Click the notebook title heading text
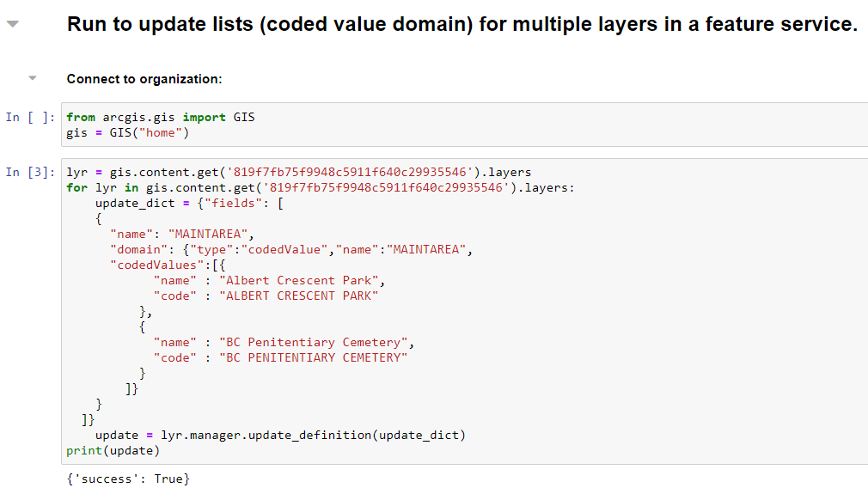The width and height of the screenshot is (868, 494). (462, 24)
